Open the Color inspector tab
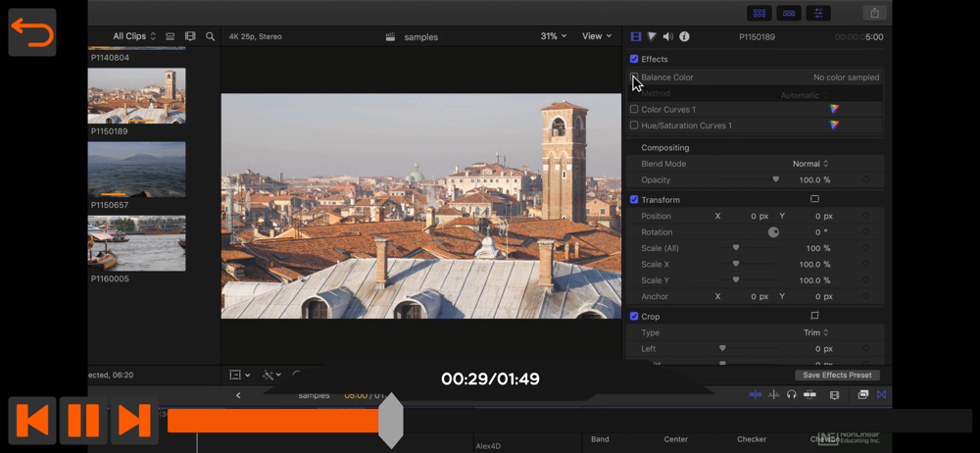The width and height of the screenshot is (980, 453). click(652, 37)
